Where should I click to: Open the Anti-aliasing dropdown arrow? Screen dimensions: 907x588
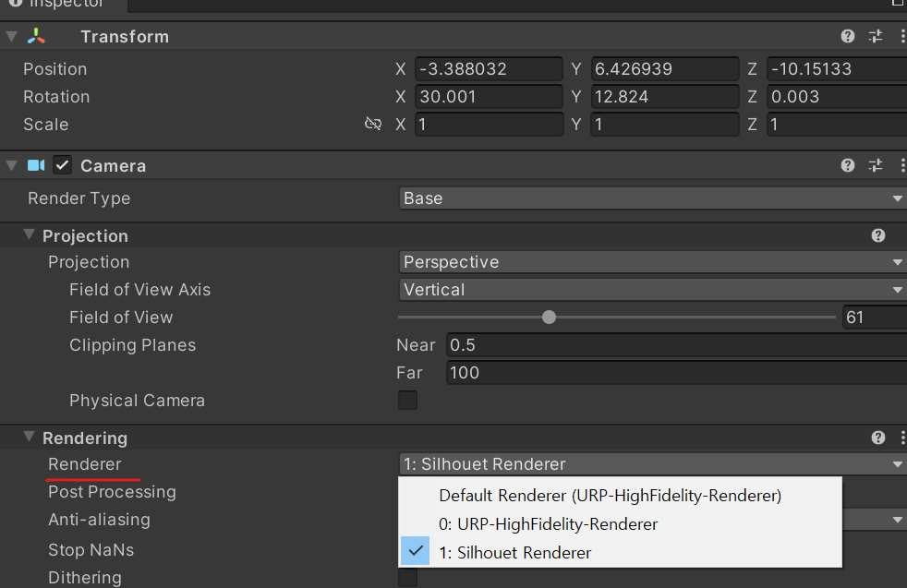(897, 520)
